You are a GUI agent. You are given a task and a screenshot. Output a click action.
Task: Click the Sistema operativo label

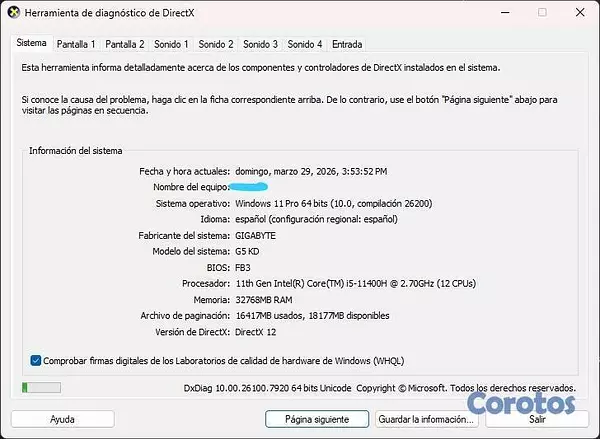click(x=193, y=203)
